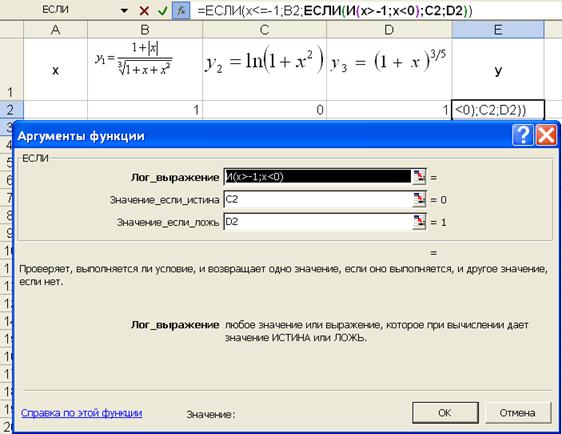Click cell C1 with y2 ln formula
Image resolution: width=562 pixels, height=434 pixels.
pyautogui.click(x=265, y=69)
